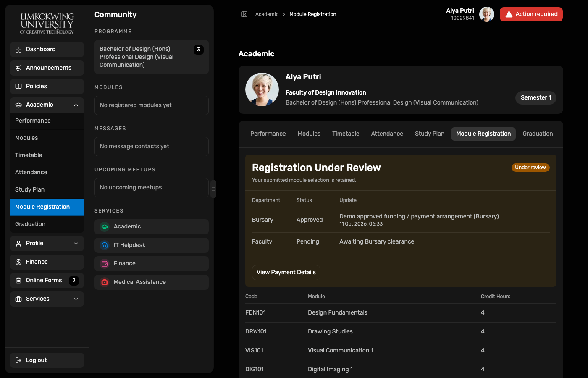Image resolution: width=588 pixels, height=378 pixels.
Task: Click the Finance dollar icon in sidebar
Action: 18,262
